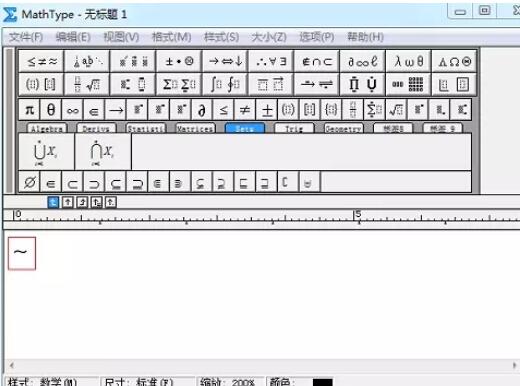Open the matrix templates palette
520x386 pixels.
[x=409, y=84]
